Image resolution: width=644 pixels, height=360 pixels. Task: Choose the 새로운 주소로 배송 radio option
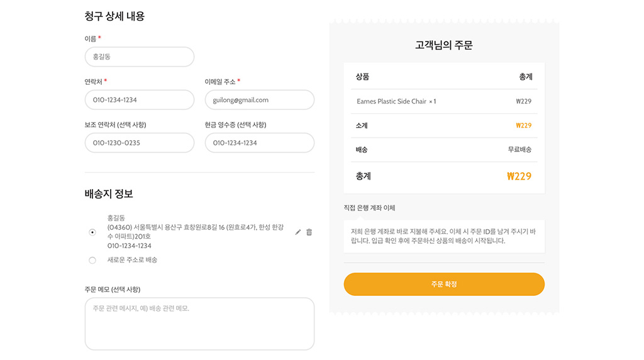click(x=92, y=260)
